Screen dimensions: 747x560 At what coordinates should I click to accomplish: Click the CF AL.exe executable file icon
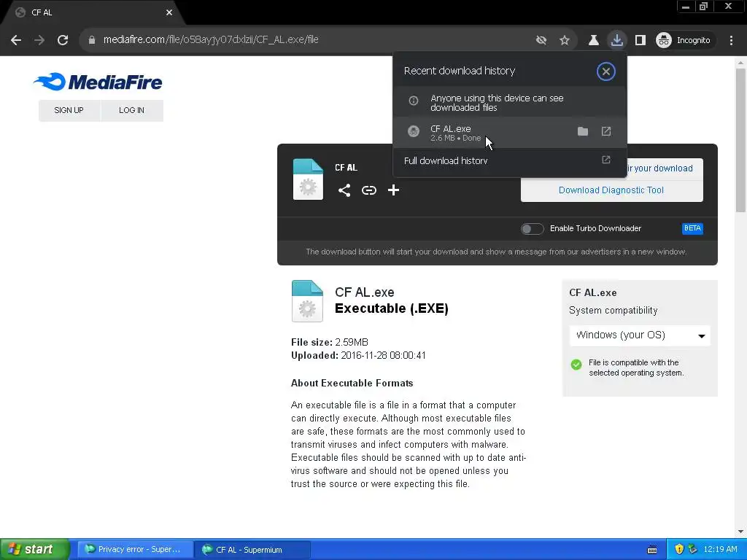[307, 301]
